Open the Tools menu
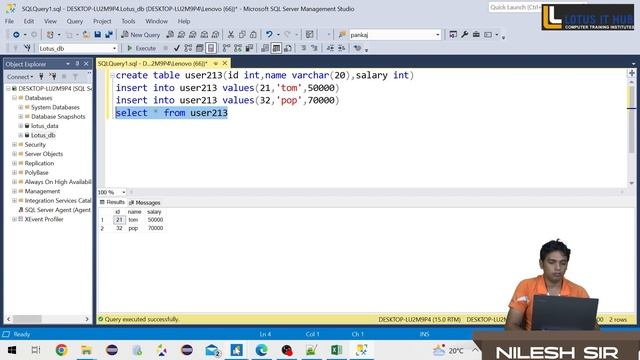 click(128, 21)
